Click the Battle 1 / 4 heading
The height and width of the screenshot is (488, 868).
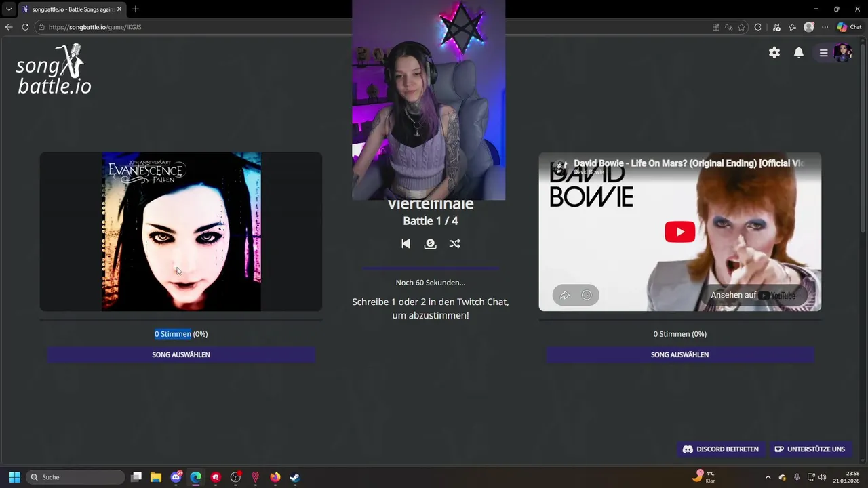(431, 220)
